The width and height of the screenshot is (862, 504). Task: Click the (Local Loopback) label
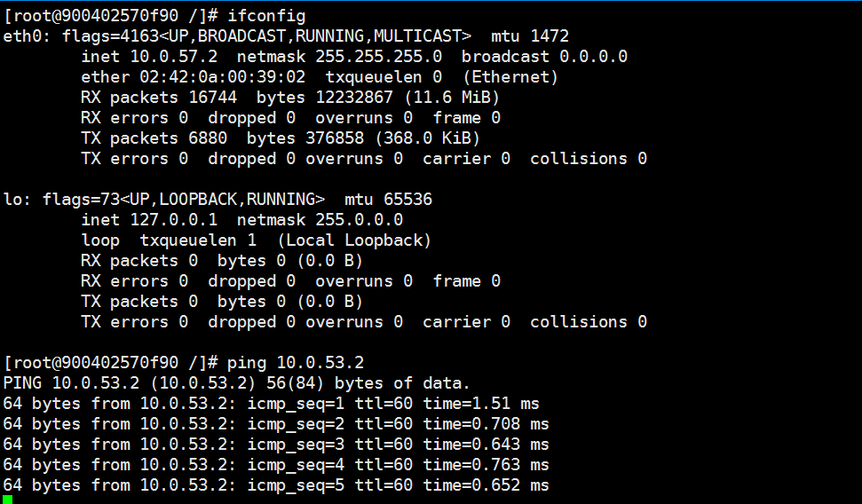[x=354, y=240]
